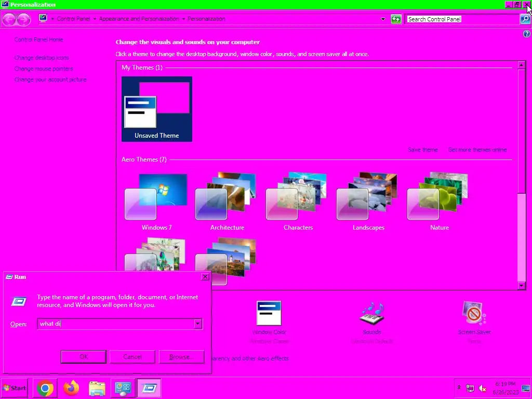The width and height of the screenshot is (532, 399).
Task: Click the Help question mark icon
Action: click(x=527, y=34)
